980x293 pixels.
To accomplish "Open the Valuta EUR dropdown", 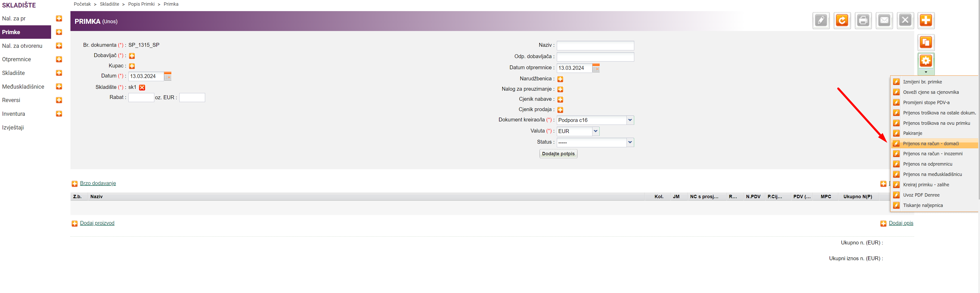I will 596,131.
